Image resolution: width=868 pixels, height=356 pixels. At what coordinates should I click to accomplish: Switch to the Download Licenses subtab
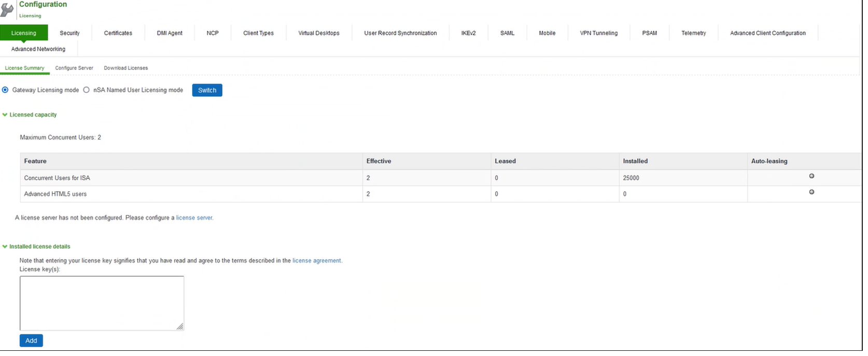125,68
